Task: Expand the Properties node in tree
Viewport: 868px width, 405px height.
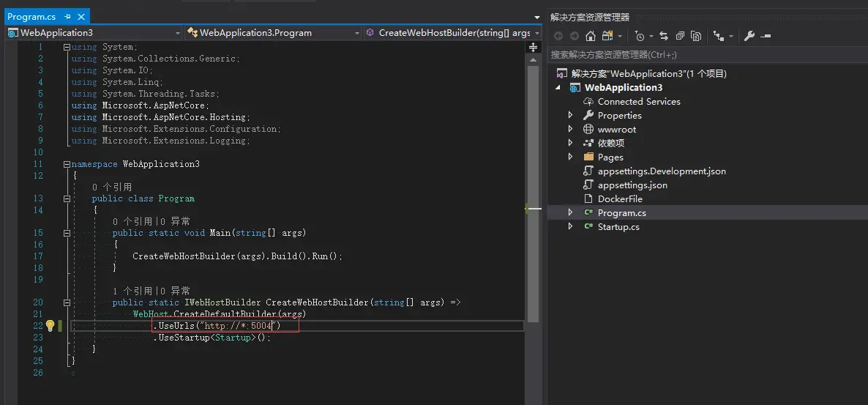Action: (x=571, y=115)
